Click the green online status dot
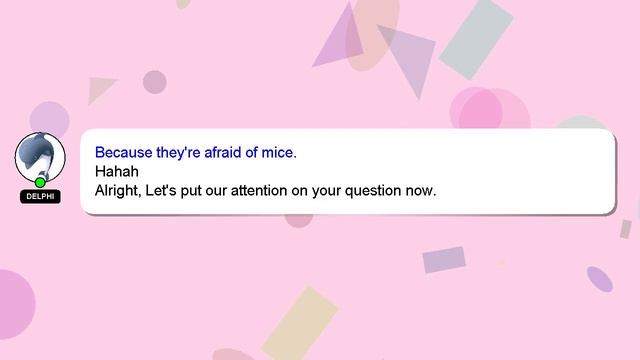The image size is (640, 360). pyautogui.click(x=40, y=182)
